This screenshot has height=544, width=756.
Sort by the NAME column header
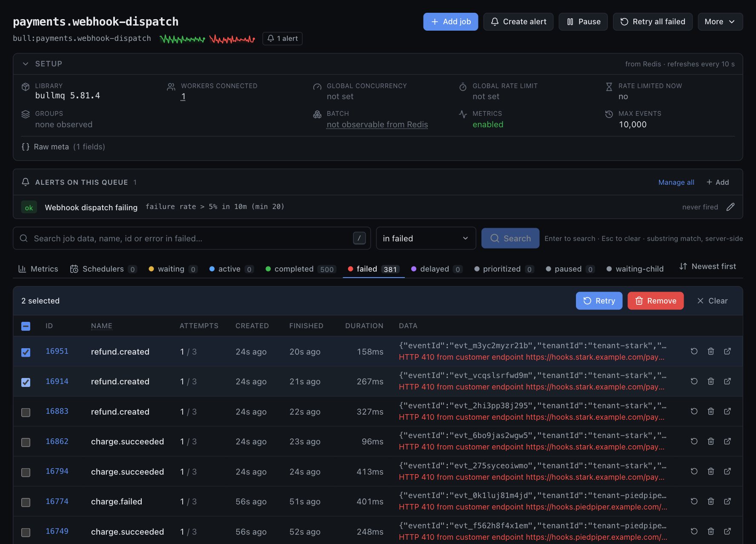pyautogui.click(x=102, y=326)
